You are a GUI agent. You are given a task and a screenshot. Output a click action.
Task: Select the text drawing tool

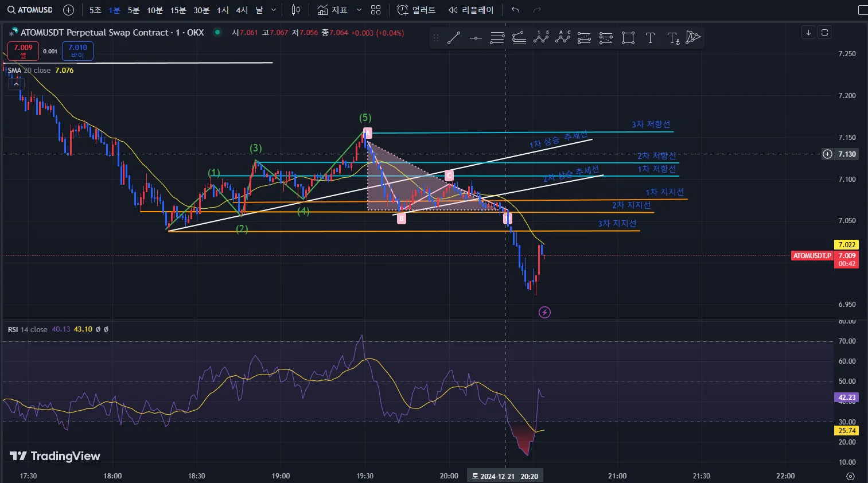650,38
